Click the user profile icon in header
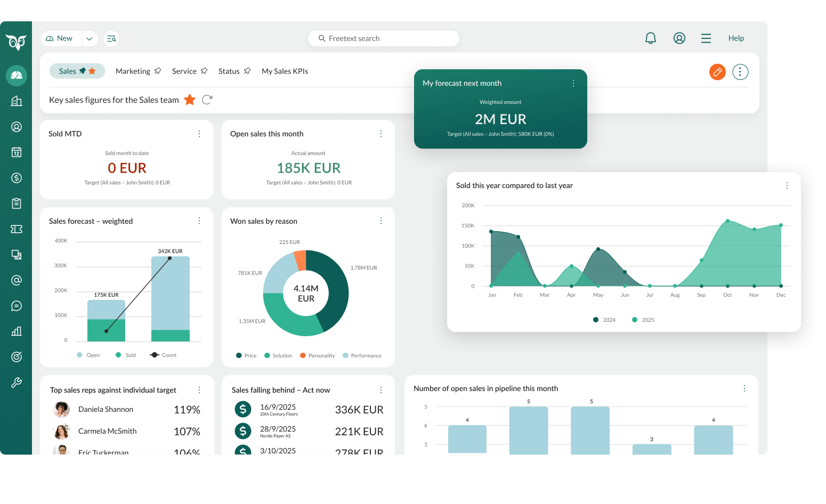Image resolution: width=826 pixels, height=504 pixels. click(x=679, y=38)
